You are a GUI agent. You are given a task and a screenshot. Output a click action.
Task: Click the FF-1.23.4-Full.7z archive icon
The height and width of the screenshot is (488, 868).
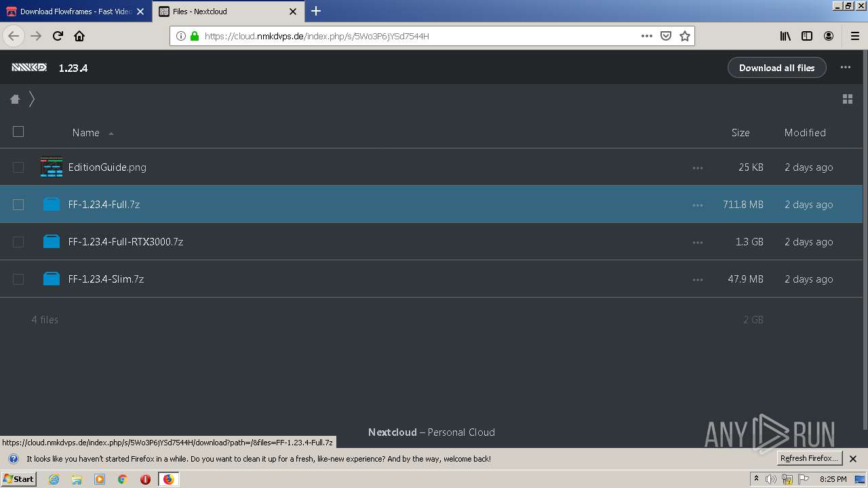[x=52, y=204]
